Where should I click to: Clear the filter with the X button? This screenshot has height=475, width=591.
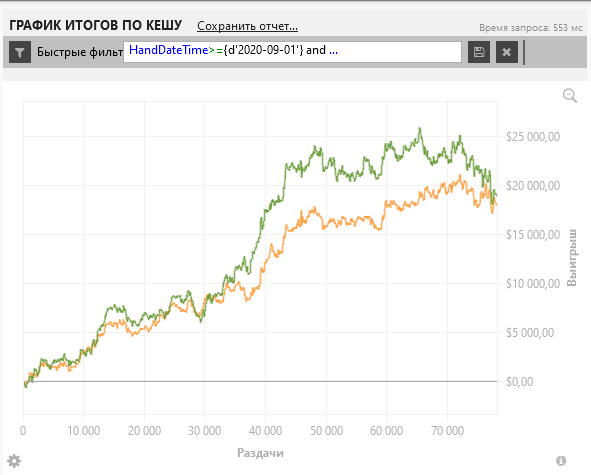[507, 52]
